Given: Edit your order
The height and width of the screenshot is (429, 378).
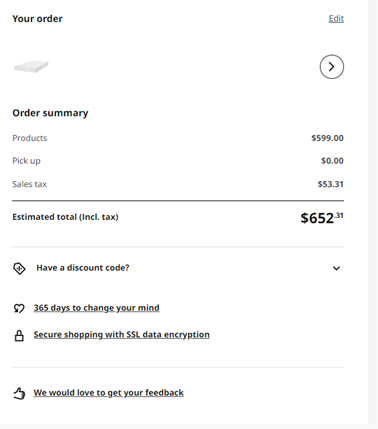Looking at the screenshot, I should coord(336,19).
